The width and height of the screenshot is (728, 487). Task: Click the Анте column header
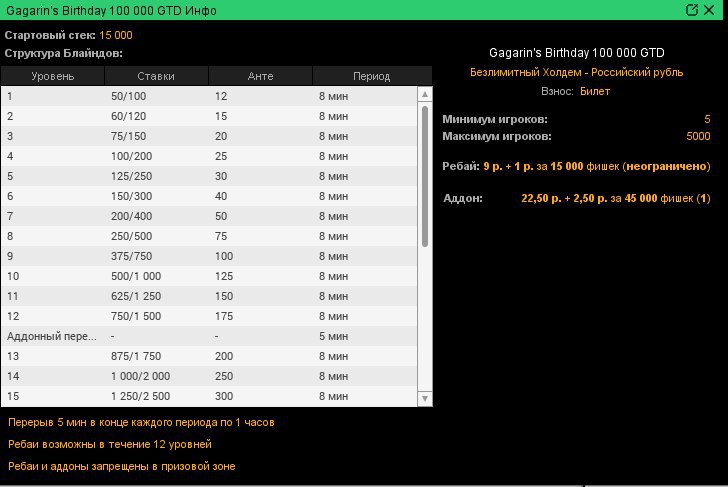coord(260,76)
